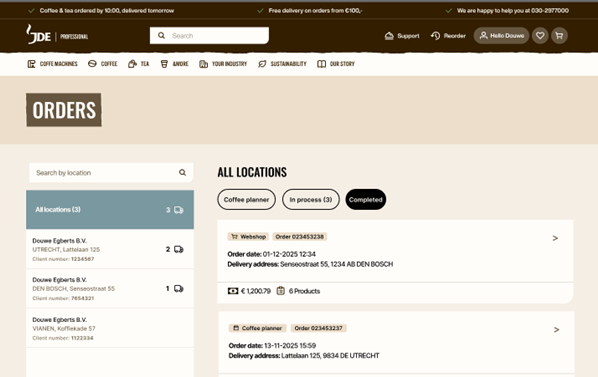Click the Reorder history icon

pyautogui.click(x=435, y=36)
